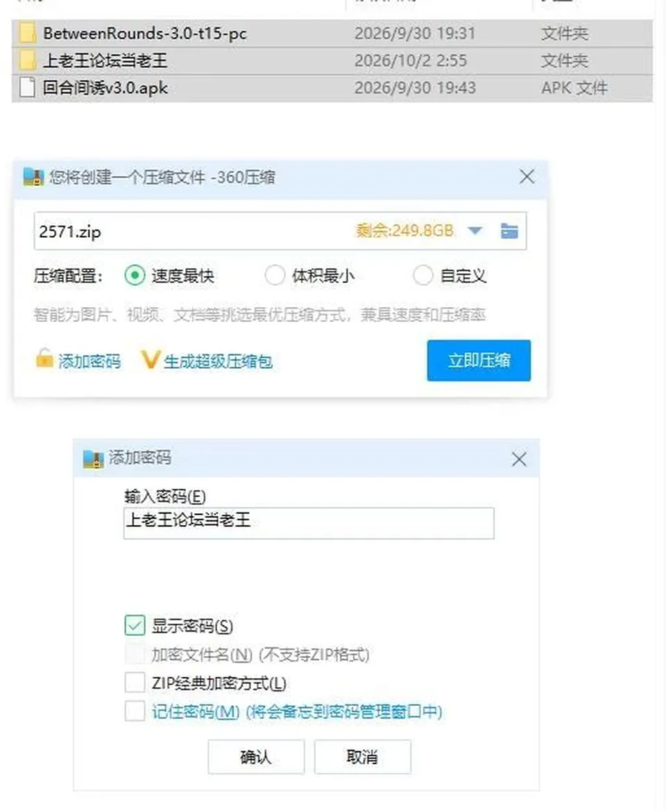Click the V icon beside 生成超级压缩包
The width and height of the screenshot is (666, 812).
150,359
